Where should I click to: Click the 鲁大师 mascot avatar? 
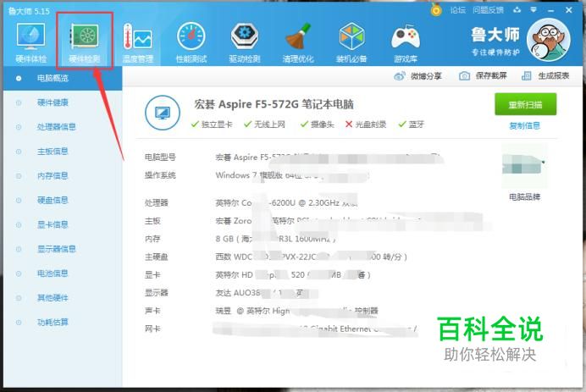pos(548,40)
